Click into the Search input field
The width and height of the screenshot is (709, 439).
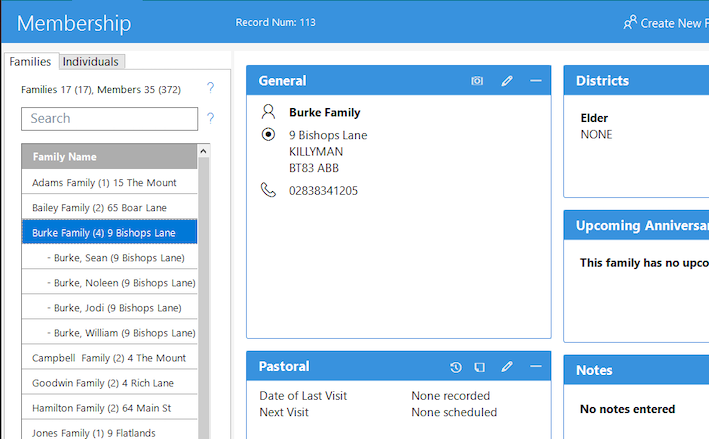pos(109,119)
